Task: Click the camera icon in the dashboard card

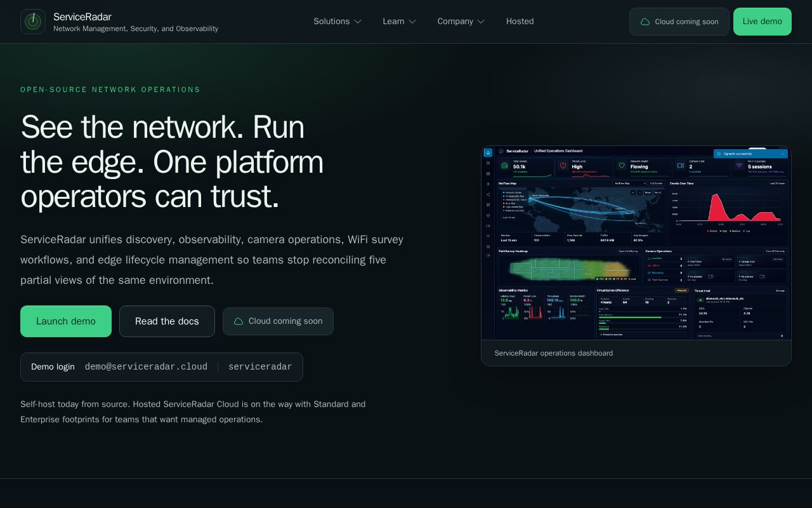Action: point(681,166)
